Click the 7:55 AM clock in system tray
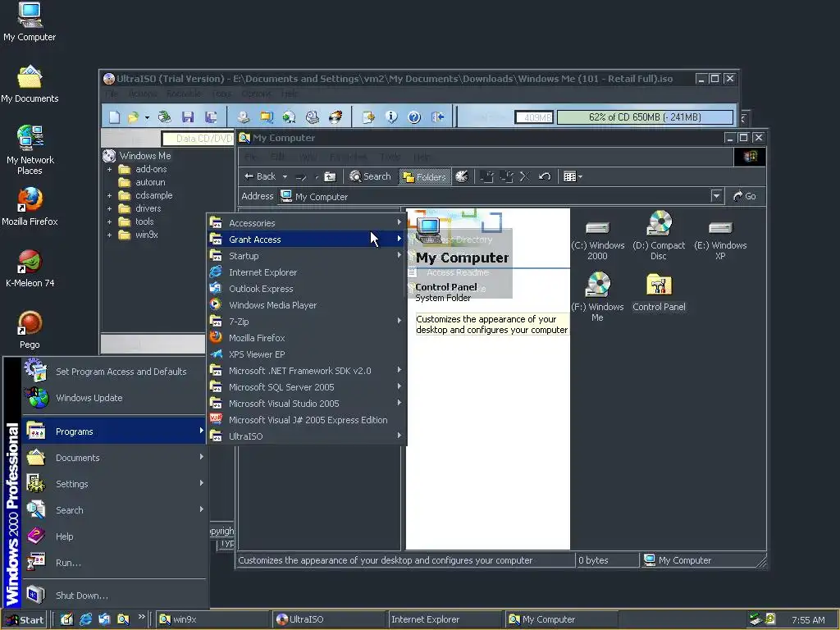The height and width of the screenshot is (630, 840). [x=808, y=620]
